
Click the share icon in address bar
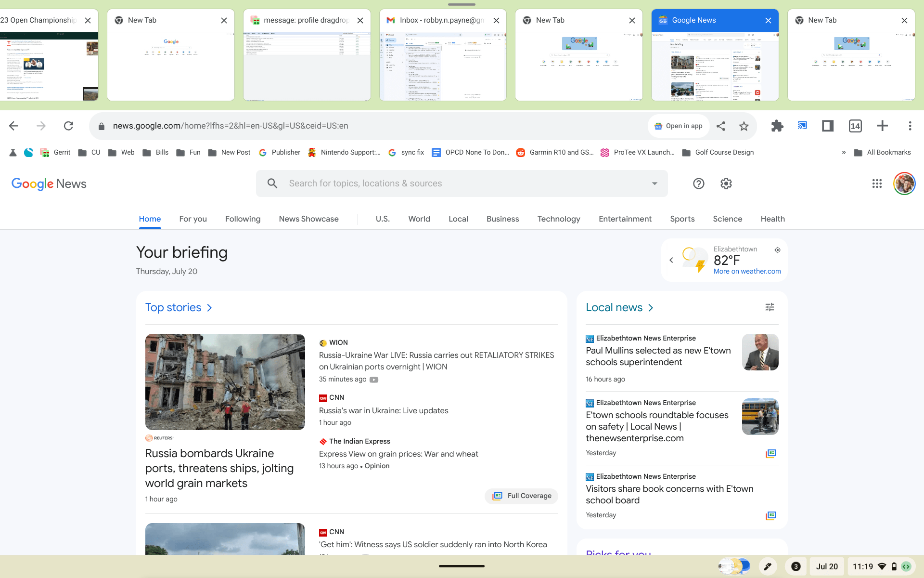[x=720, y=126]
